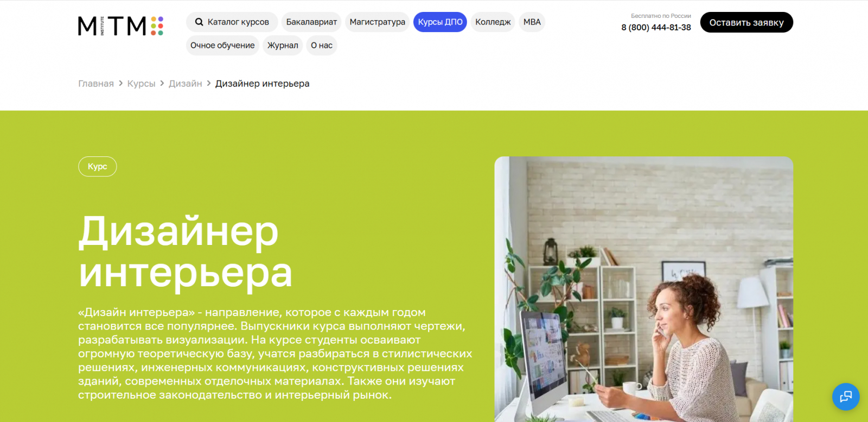868x422 pixels.
Task: Click the Курс tag badge
Action: [98, 166]
